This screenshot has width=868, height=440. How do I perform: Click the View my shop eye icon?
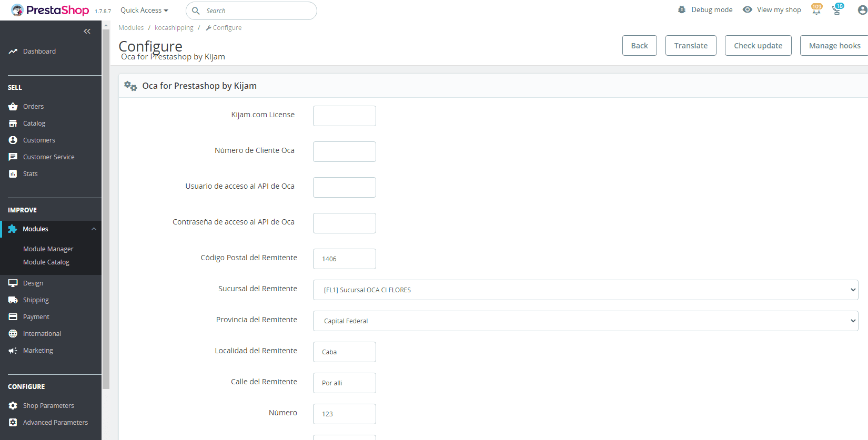(747, 9)
